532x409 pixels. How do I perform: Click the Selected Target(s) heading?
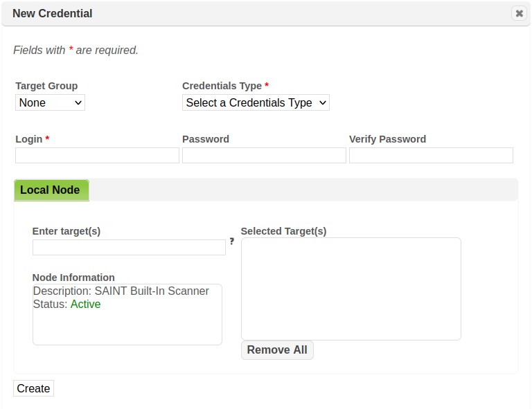point(283,231)
